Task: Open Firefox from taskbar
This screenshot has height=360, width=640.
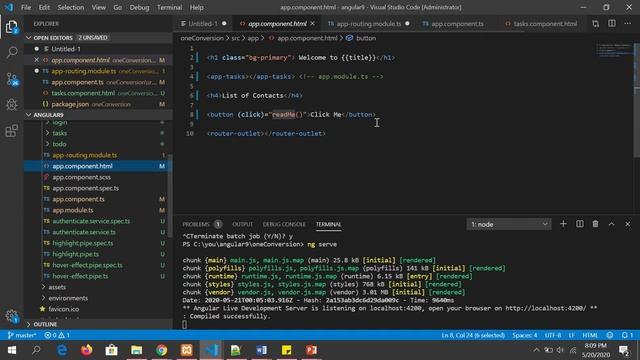Action: [87, 350]
